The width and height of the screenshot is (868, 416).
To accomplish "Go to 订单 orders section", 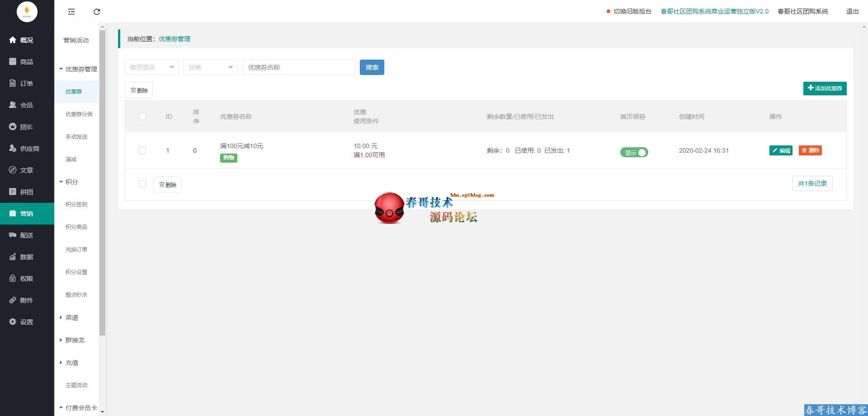I will 26,84.
